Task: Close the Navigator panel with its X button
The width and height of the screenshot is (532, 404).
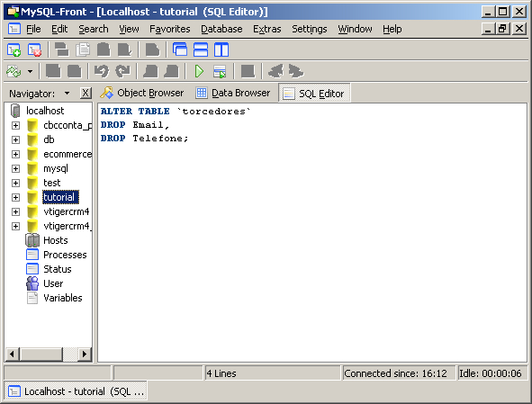Action: (86, 93)
